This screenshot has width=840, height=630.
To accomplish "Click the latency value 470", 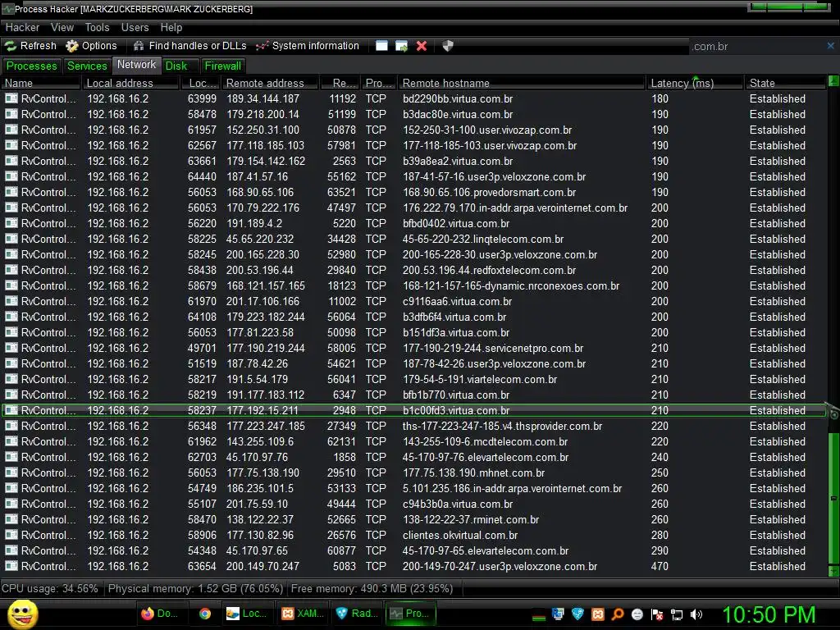I will (x=660, y=566).
